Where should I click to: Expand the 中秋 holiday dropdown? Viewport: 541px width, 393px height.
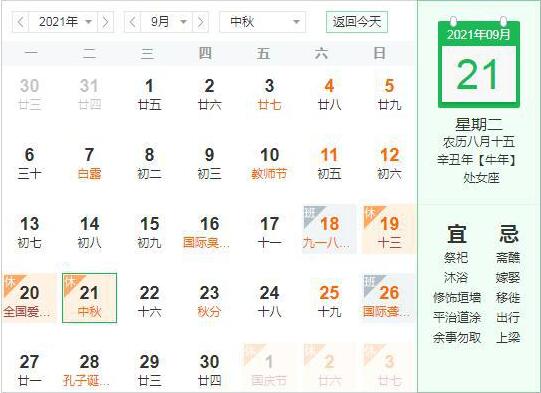(x=263, y=22)
